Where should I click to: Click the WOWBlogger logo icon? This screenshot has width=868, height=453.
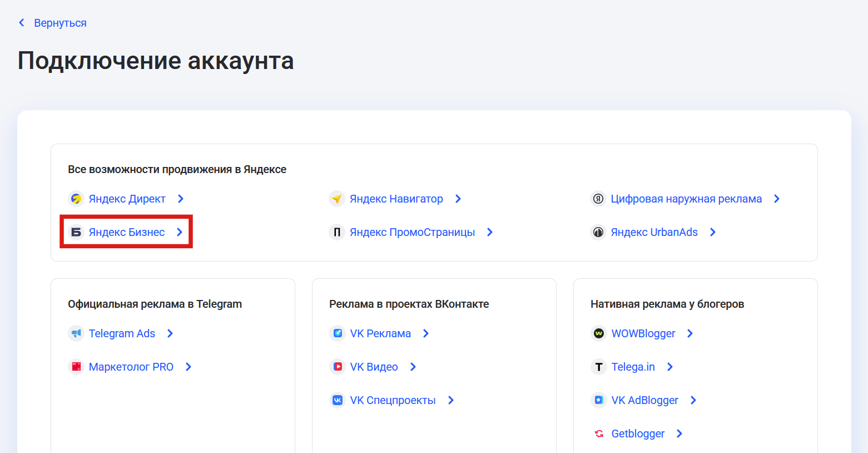click(x=599, y=333)
